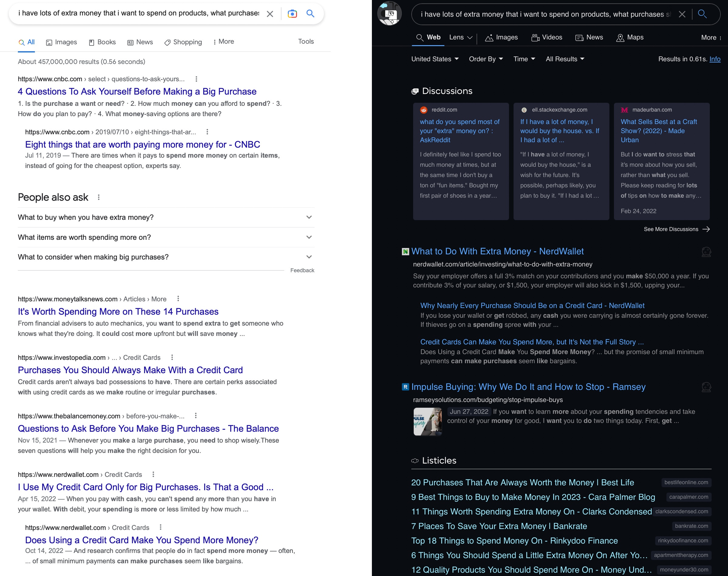This screenshot has height=576, width=728.
Task: Open options dots for thebalancemoney result
Action: coord(196,416)
